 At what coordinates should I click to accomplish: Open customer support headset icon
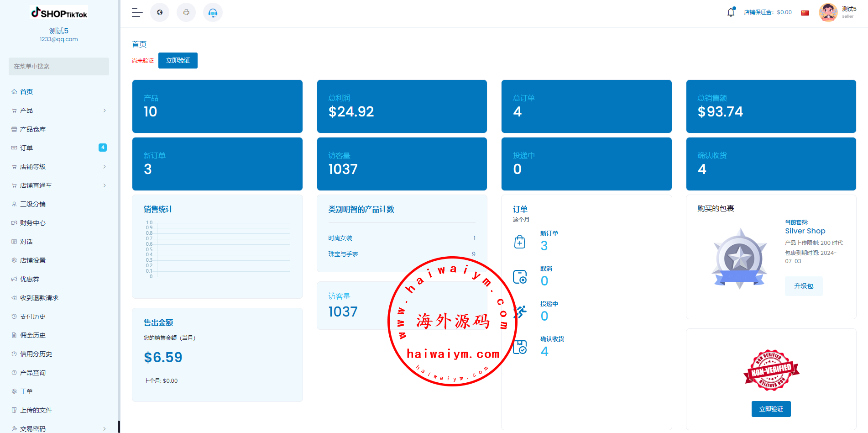point(213,13)
